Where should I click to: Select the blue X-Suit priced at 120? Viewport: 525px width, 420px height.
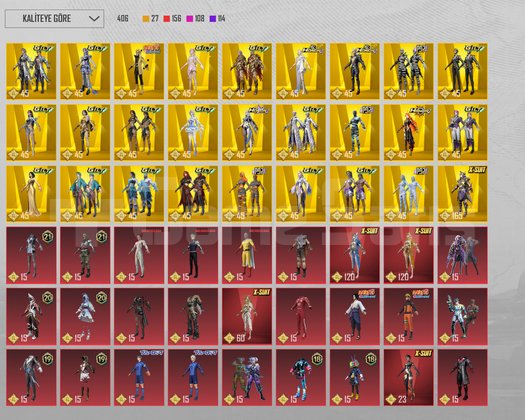[355, 256]
